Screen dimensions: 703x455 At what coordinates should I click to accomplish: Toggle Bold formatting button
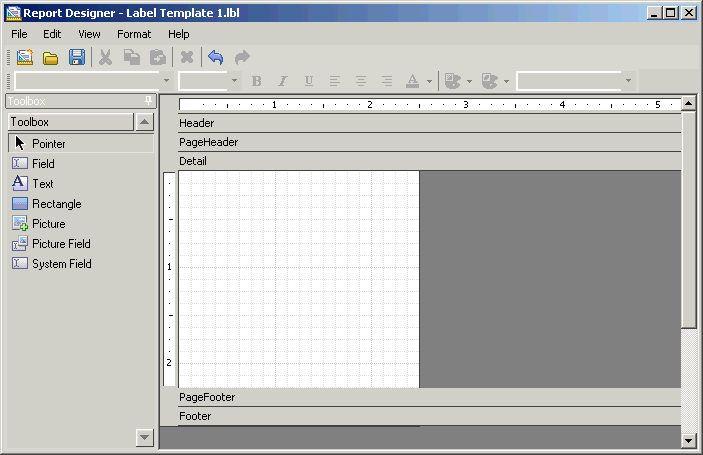pyautogui.click(x=256, y=81)
